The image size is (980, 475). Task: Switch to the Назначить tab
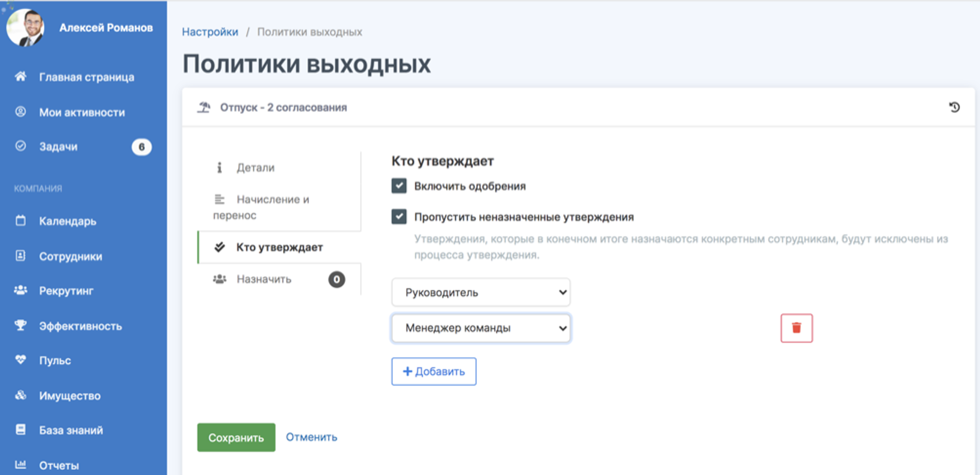pos(279,279)
